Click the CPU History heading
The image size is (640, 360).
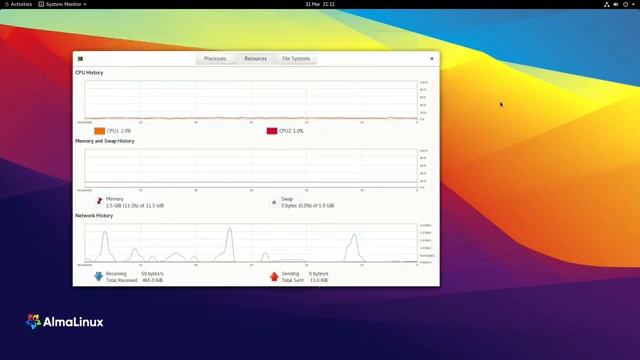(89, 73)
